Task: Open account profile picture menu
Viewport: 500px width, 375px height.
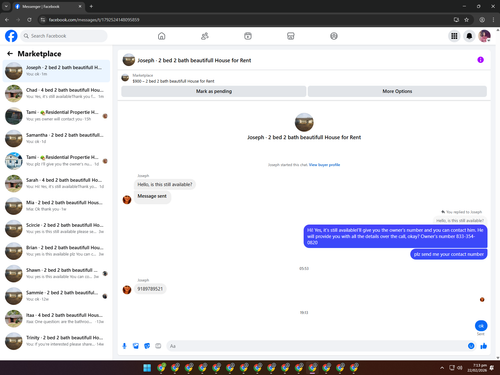Action: (x=484, y=36)
